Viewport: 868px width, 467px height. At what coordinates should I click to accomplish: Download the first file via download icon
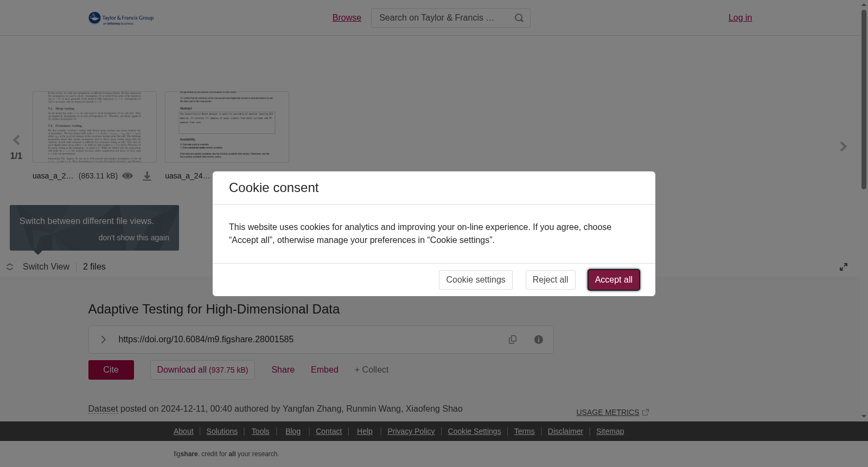(147, 176)
